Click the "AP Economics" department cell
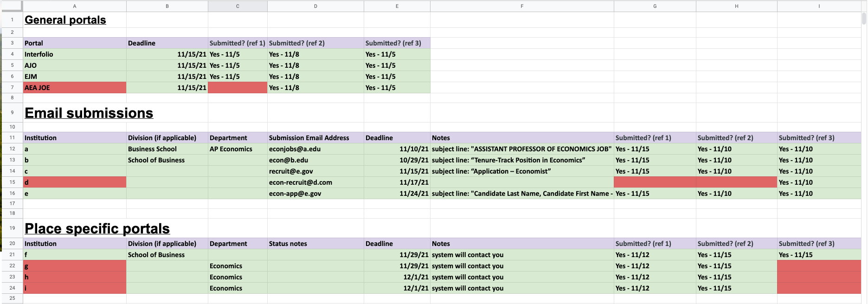The image size is (868, 304). click(x=237, y=149)
